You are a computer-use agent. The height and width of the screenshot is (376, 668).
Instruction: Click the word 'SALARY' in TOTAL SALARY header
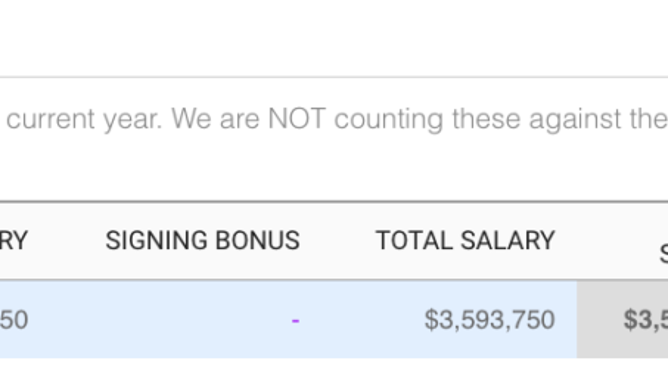[508, 241]
